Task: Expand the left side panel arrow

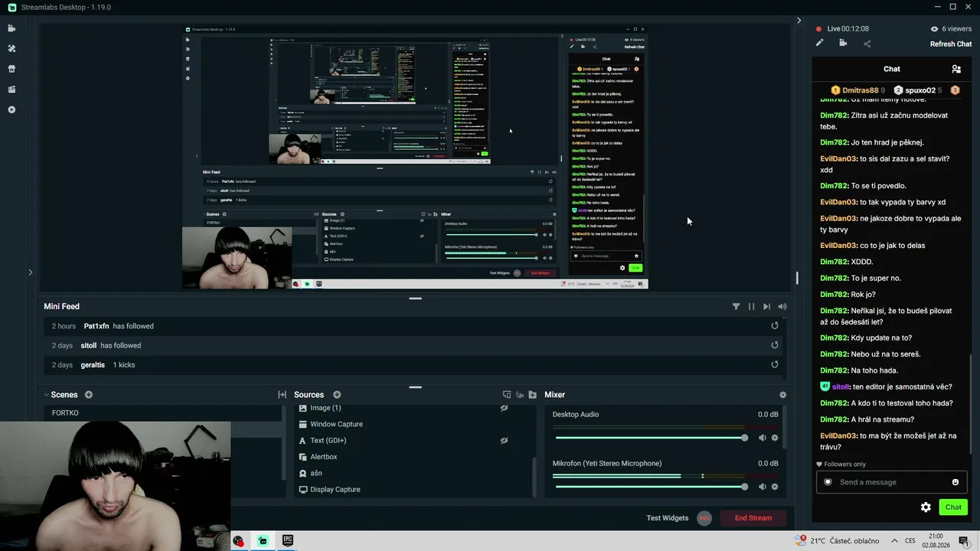Action: pyautogui.click(x=30, y=272)
